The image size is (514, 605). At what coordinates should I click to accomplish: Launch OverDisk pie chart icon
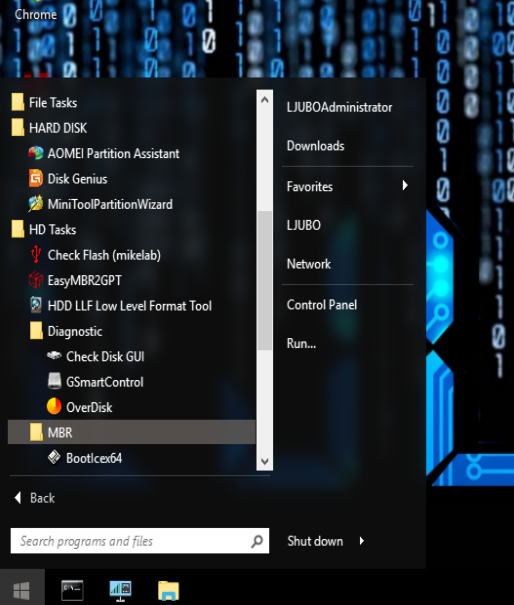coord(54,407)
